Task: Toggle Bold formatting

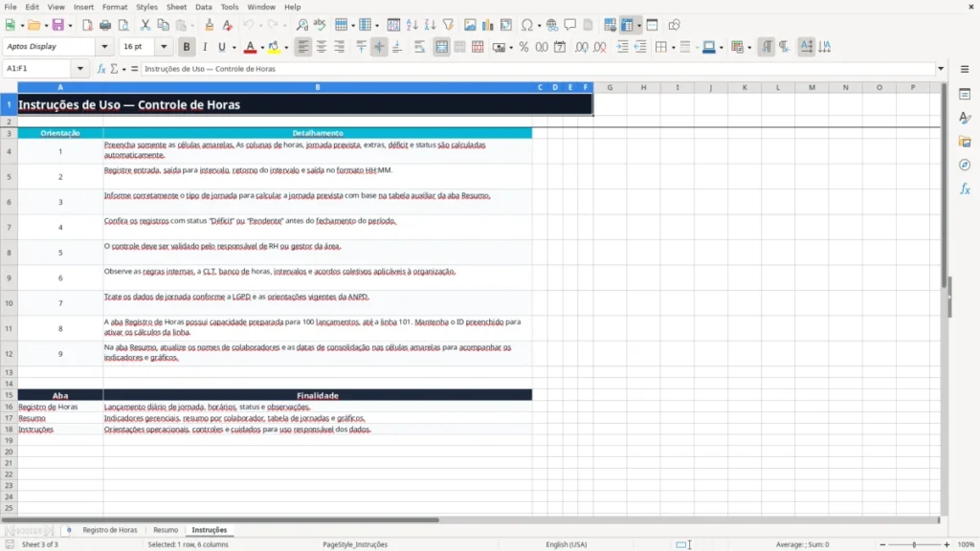Action: (187, 47)
